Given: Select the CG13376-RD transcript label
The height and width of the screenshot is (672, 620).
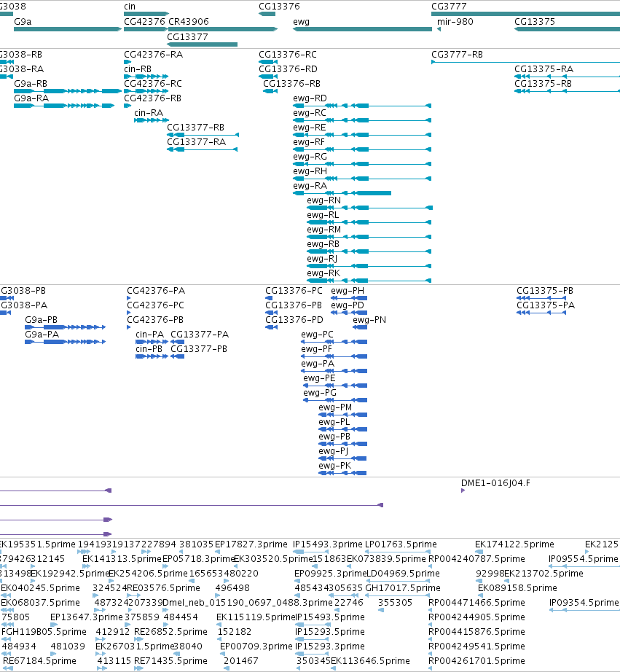Looking at the screenshot, I should point(288,69).
